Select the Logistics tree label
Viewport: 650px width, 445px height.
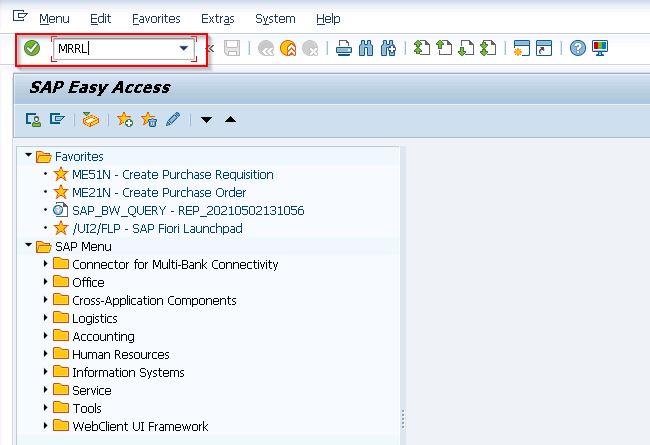pos(95,319)
